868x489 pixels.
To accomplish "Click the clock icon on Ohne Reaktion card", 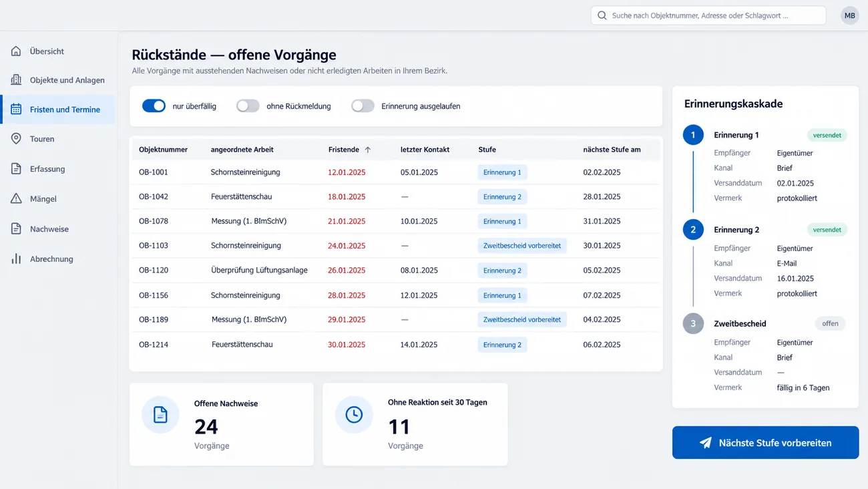I will (x=354, y=415).
